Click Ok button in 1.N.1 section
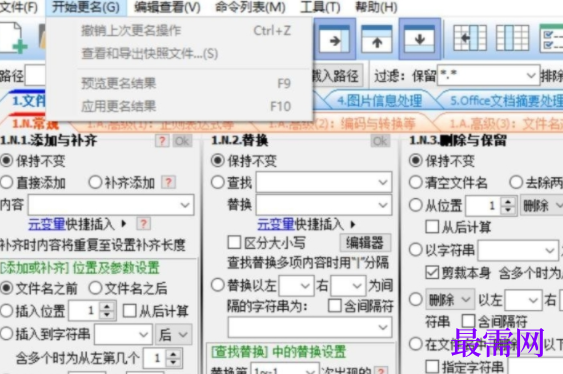Viewport: 563px width, 374px height. click(182, 141)
